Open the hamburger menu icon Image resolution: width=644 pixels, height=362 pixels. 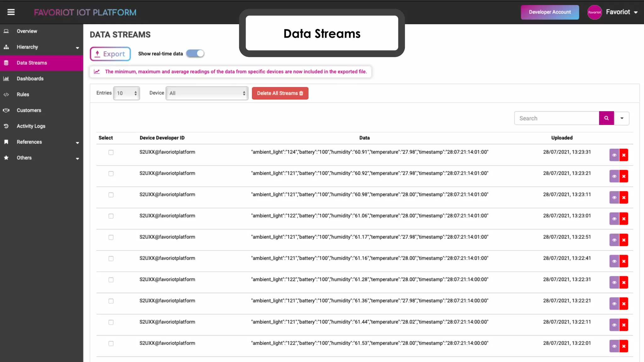click(11, 12)
